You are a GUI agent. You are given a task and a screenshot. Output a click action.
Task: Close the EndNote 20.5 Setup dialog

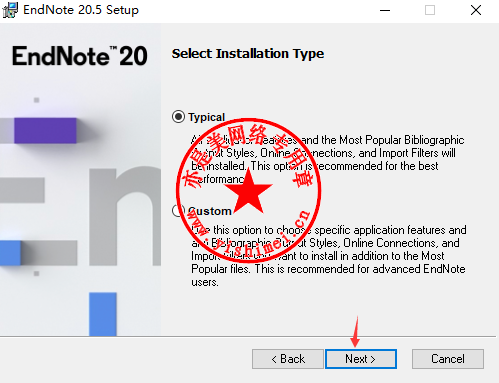[476, 10]
